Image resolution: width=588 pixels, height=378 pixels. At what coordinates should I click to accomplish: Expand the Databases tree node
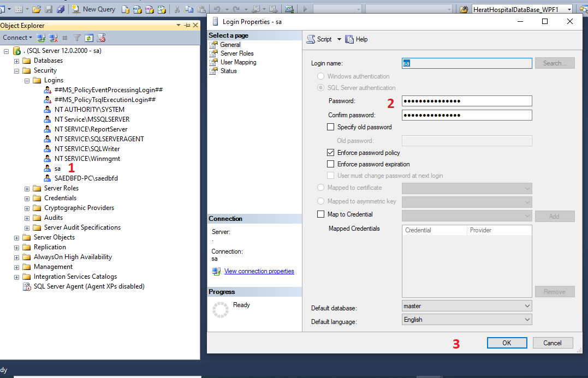coord(16,61)
